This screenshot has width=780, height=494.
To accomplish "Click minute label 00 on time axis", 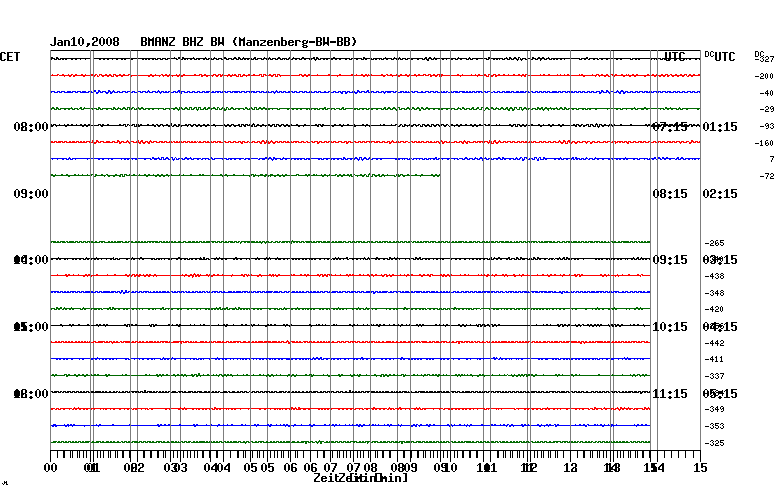I will [x=50, y=468].
